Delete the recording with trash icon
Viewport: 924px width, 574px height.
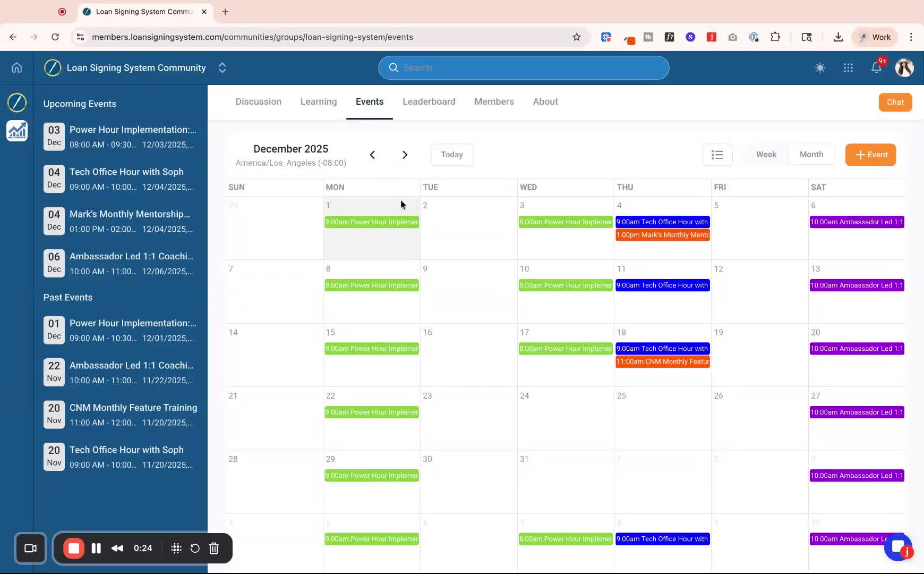pos(214,548)
